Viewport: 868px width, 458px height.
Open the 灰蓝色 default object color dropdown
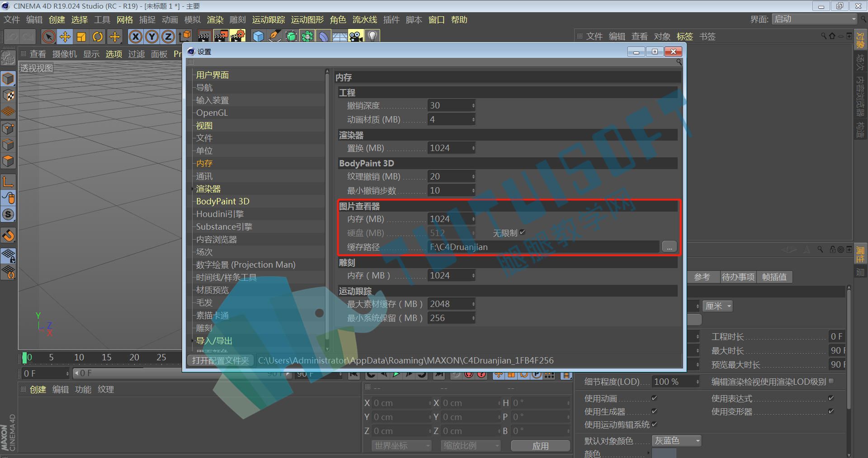[x=677, y=440]
